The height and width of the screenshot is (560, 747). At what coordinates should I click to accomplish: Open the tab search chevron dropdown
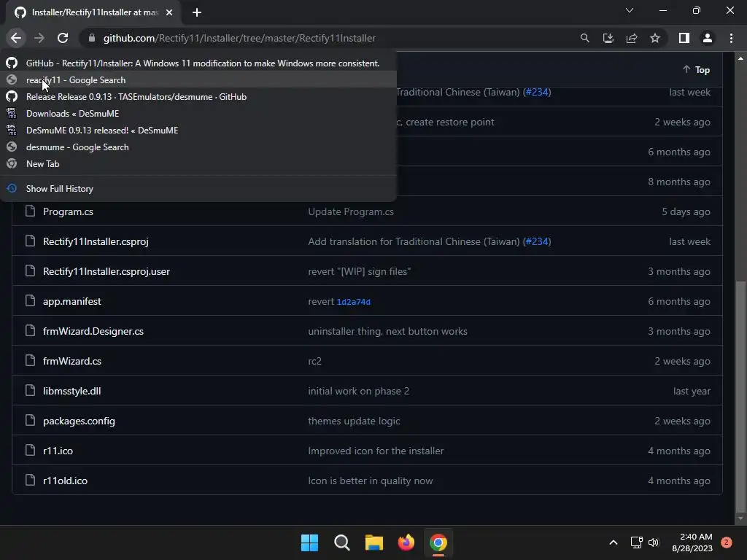(630, 10)
